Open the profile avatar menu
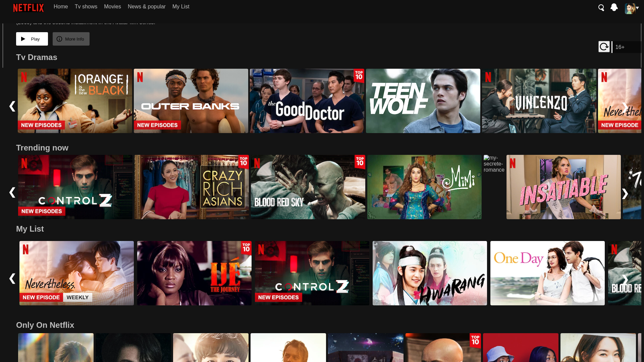 [x=630, y=8]
